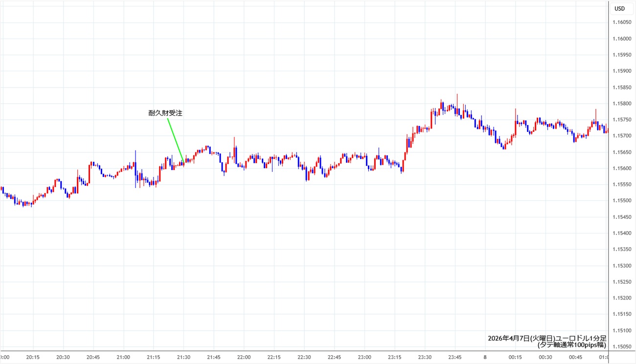Click the タテ軸通常100pips幅 caption line

click(571, 345)
